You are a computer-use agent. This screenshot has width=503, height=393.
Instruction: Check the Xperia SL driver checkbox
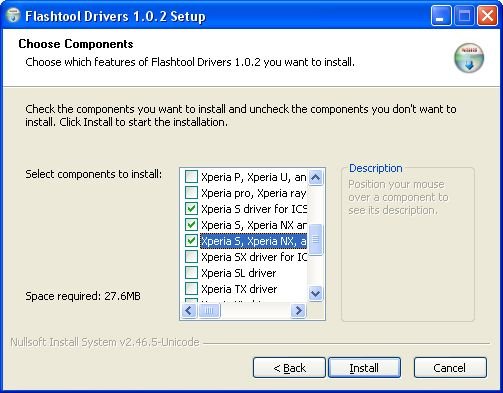click(x=191, y=273)
